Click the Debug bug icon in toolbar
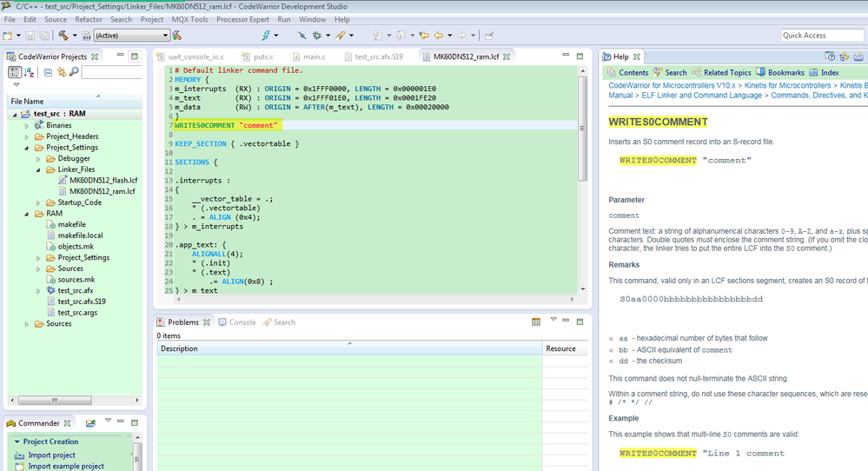 click(316, 36)
